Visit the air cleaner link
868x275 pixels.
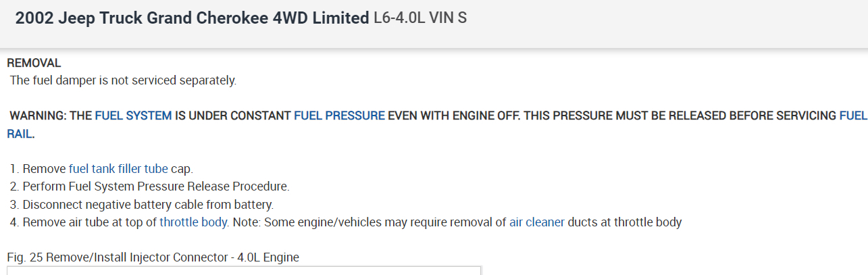(536, 222)
